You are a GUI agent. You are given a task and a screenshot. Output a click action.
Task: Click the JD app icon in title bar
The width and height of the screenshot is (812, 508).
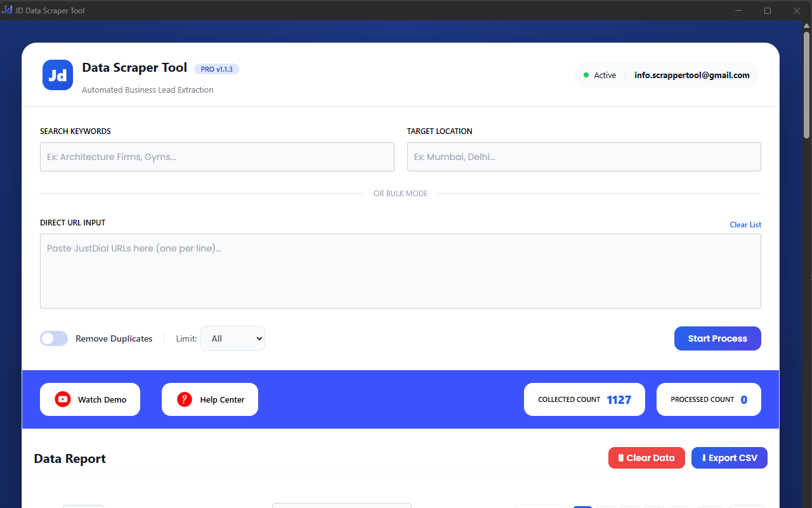pyautogui.click(x=7, y=10)
